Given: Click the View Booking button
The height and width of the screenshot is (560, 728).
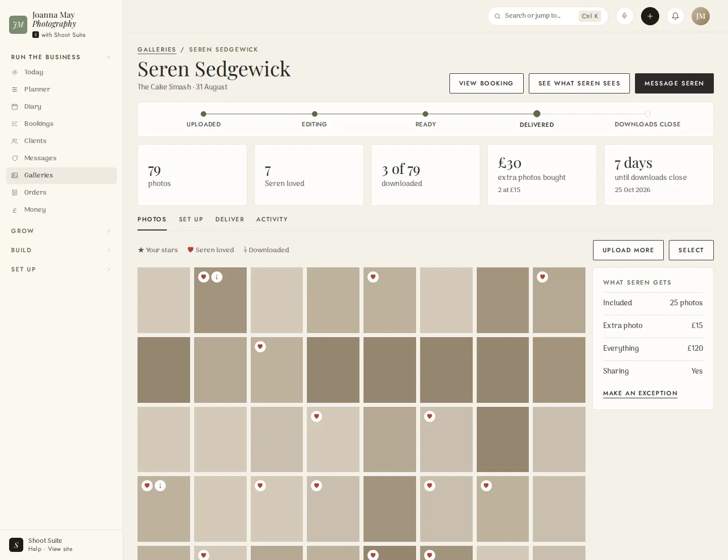Looking at the screenshot, I should coord(486,83).
